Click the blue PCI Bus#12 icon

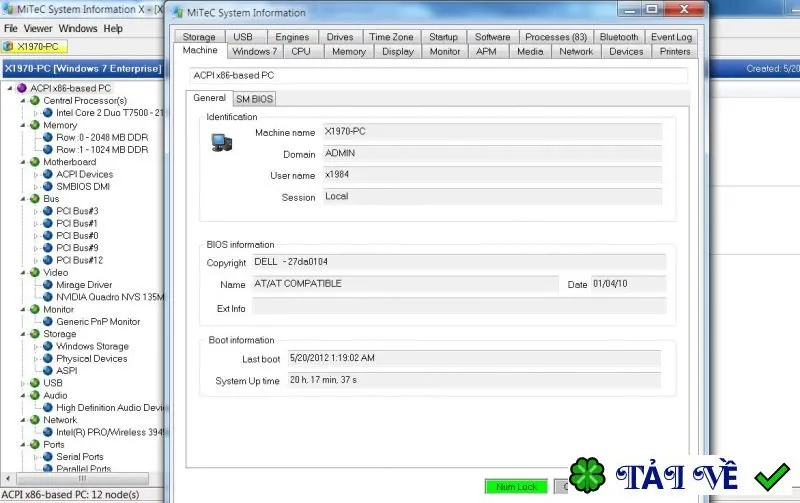[47, 260]
